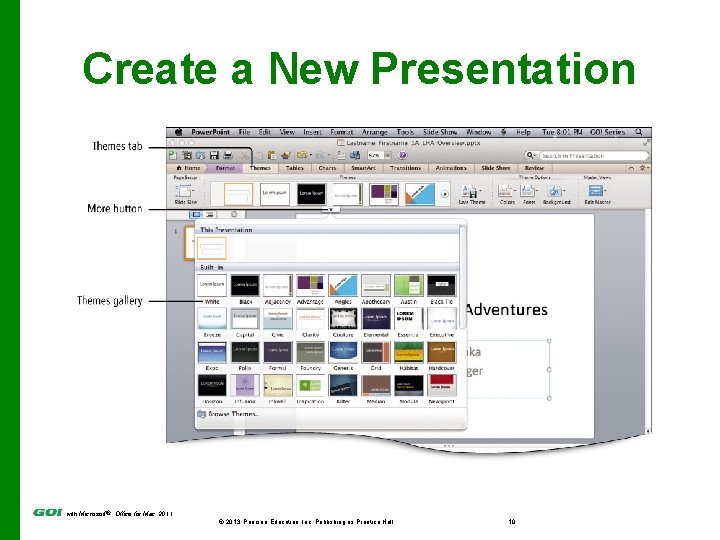This screenshot has width=720, height=540.
Task: Click the Paste clipboard icon in toolbar
Action: 271,156
